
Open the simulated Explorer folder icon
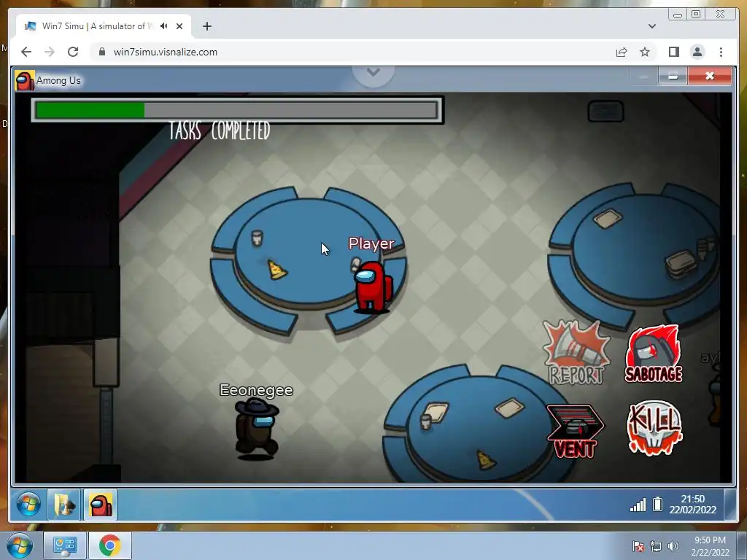click(64, 505)
